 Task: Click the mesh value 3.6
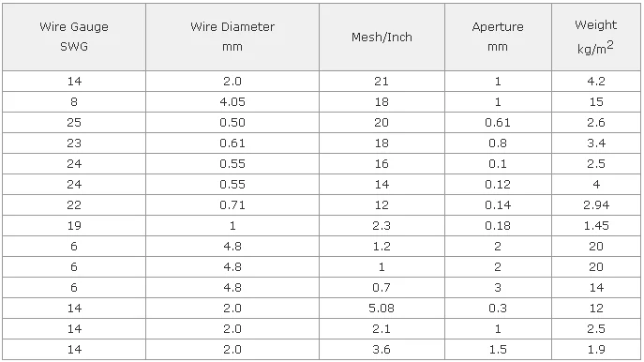tap(382, 350)
